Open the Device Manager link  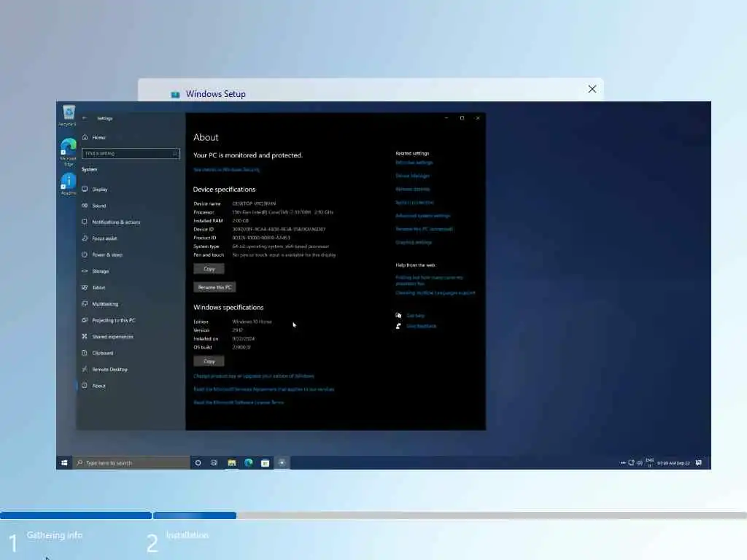(x=413, y=176)
